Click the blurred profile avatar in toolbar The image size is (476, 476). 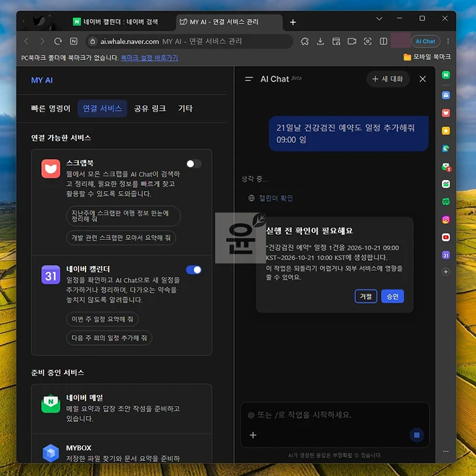(x=401, y=40)
